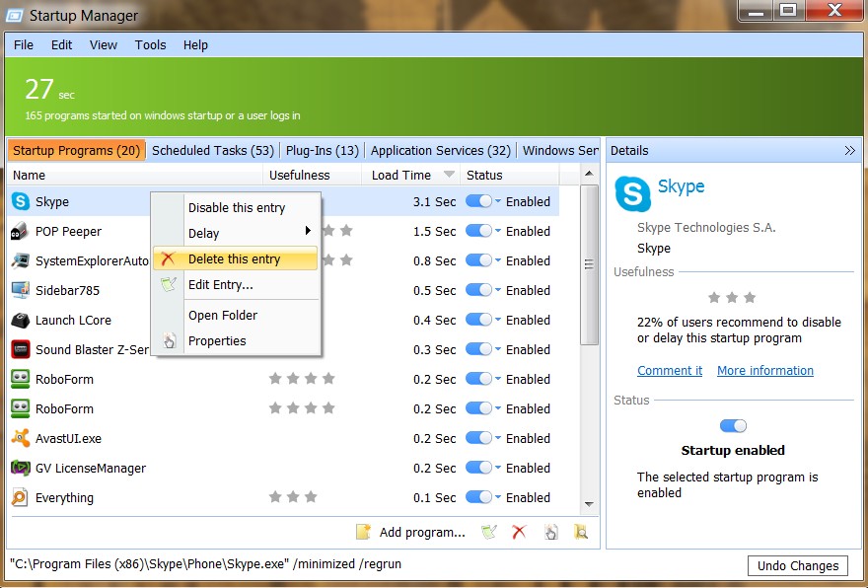
Task: Expand the Delay submenu arrow
Action: 308,230
